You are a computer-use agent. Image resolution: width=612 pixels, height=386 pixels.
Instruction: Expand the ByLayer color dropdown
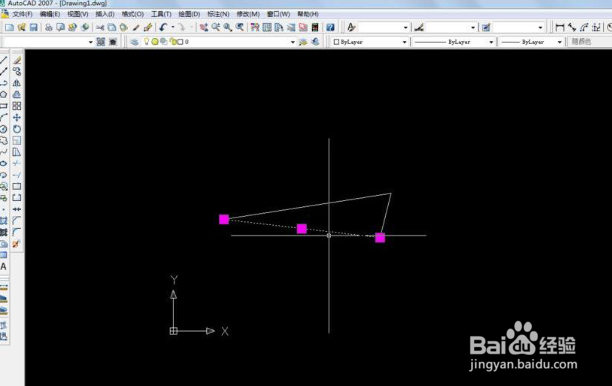(x=404, y=42)
